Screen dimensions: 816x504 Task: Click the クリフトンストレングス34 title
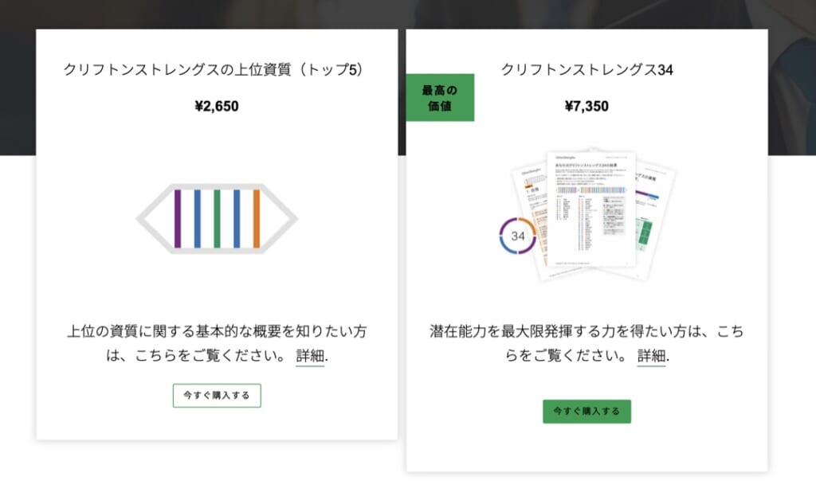587,70
